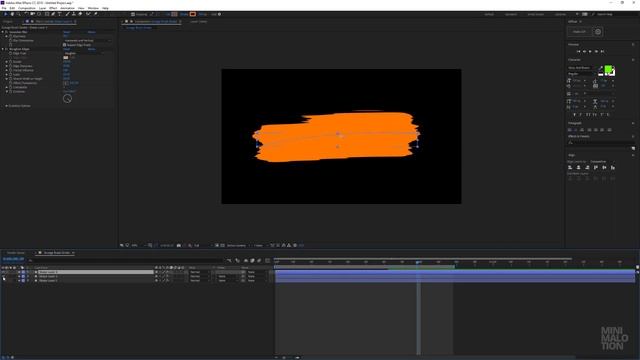The image size is (640, 360).
Task: Expand the Evolution Options group
Action: (7, 106)
